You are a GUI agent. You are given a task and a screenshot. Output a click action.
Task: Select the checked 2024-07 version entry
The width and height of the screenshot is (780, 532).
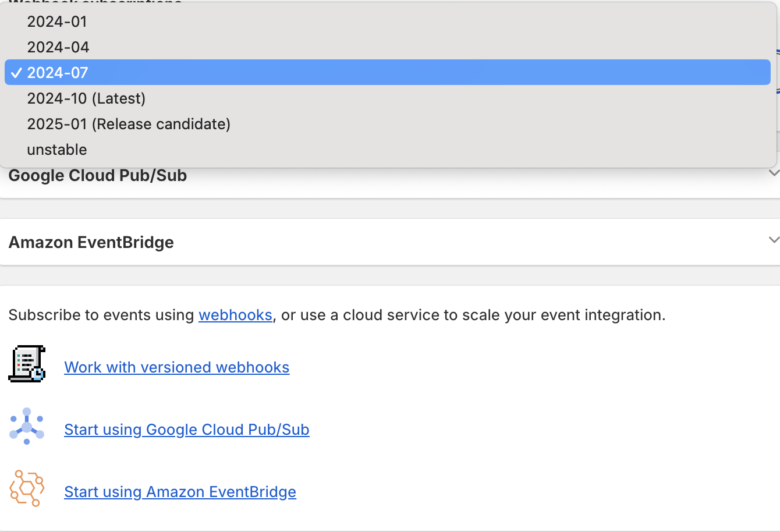pyautogui.click(x=388, y=72)
